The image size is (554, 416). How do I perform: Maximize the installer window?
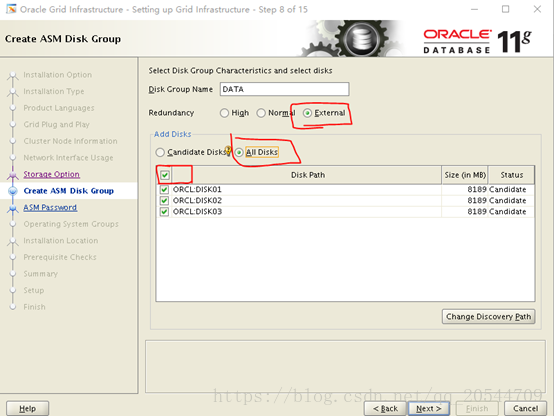pyautogui.click(x=506, y=9)
